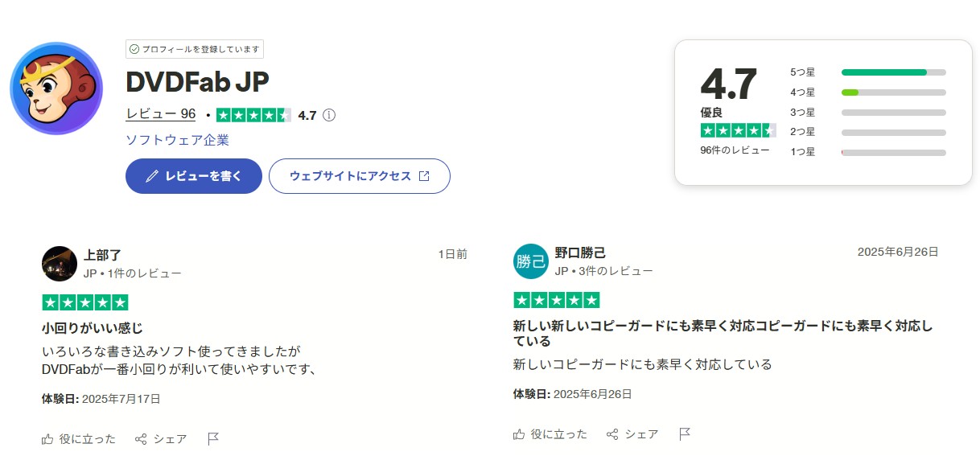This screenshot has height=460, width=980.
Task: Filter reviews by 3つ星 row
Action: [868, 113]
